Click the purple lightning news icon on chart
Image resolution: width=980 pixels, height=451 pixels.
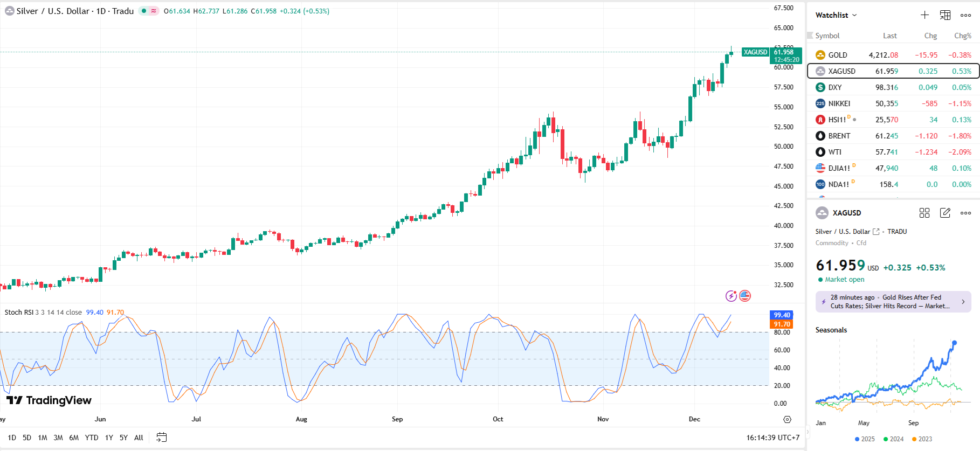pyautogui.click(x=731, y=296)
